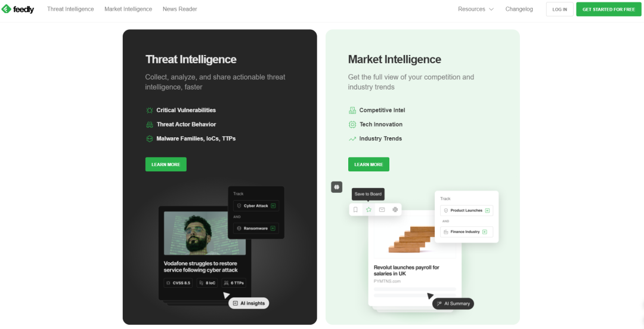Click the chip icon beside Tech Innovation
This screenshot has height=329, width=644.
pos(352,124)
